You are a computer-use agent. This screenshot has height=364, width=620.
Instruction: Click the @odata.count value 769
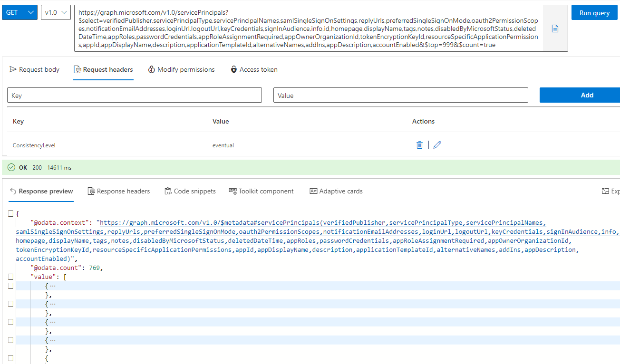(95, 268)
